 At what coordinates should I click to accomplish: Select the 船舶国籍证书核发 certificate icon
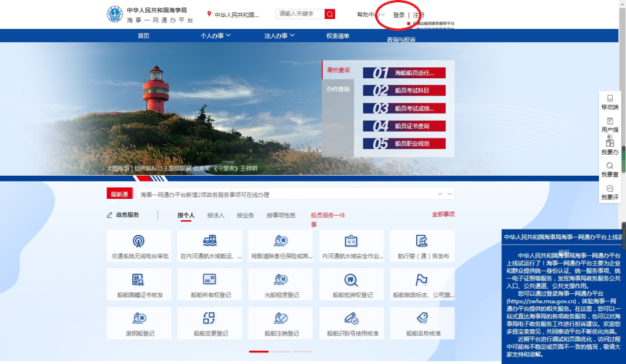139,280
